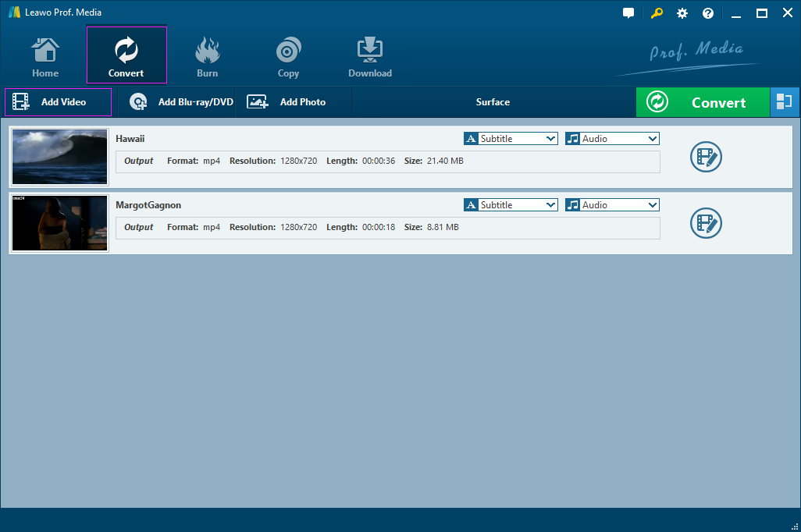Open the Download module
Viewport: 801px width, 532px height.
[x=370, y=57]
